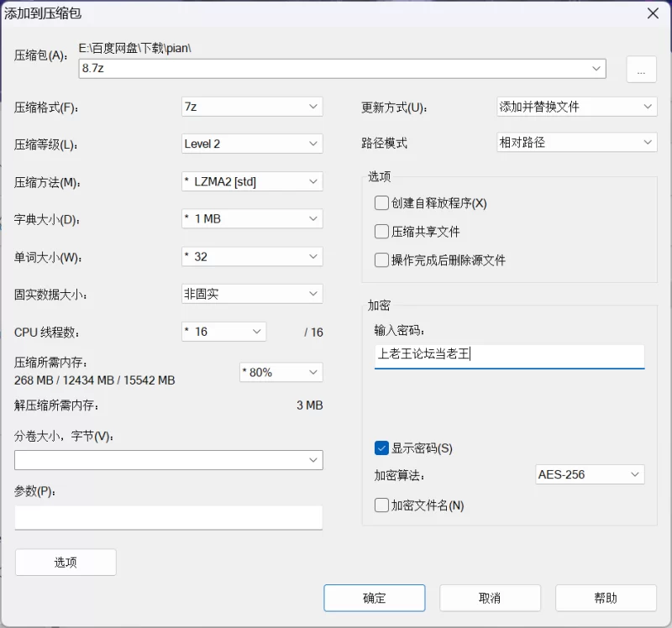This screenshot has height=628, width=672.
Task: Expand the 字典大小 1 MB dropdown
Action: (x=252, y=219)
